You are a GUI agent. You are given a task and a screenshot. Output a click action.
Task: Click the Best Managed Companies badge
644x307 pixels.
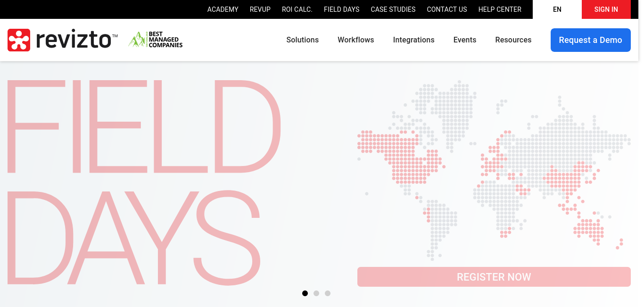(156, 40)
